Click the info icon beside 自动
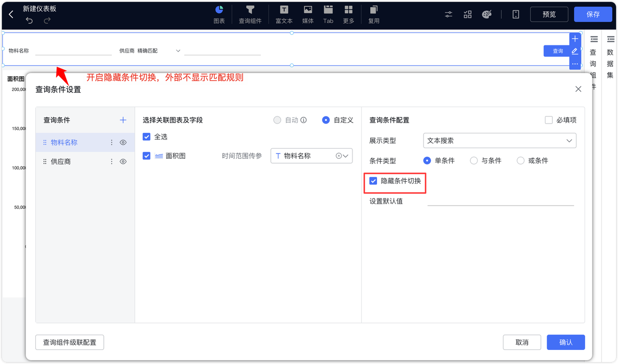Viewport: 618px width, 364px height. [x=304, y=120]
